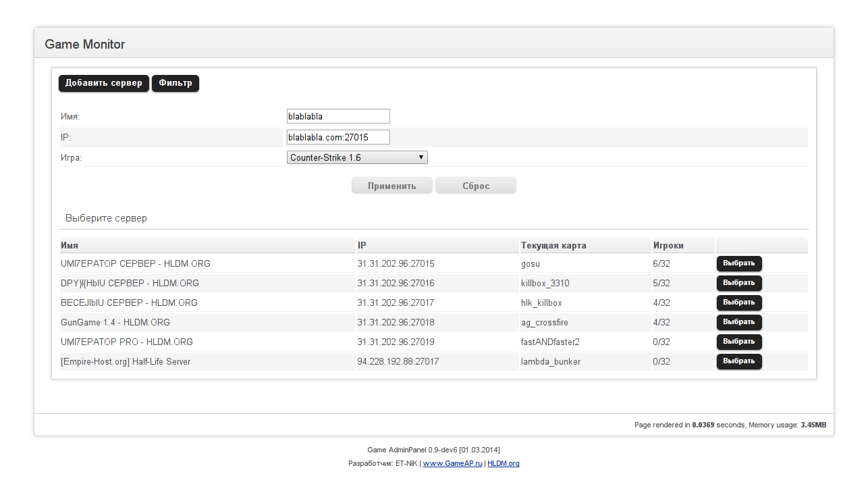Select the UMI7EPATOP CEPBEP server with Выбрать
The height and width of the screenshot is (497, 868).
(739, 263)
